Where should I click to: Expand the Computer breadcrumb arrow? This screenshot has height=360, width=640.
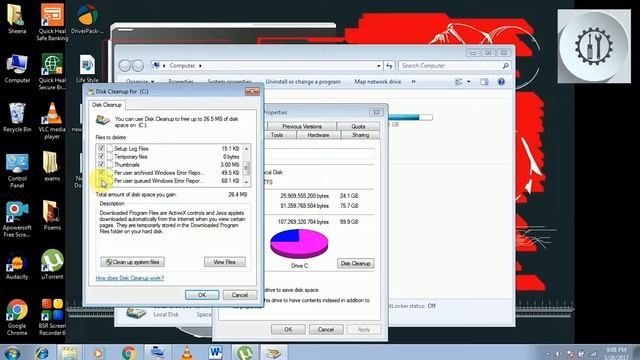(200, 66)
